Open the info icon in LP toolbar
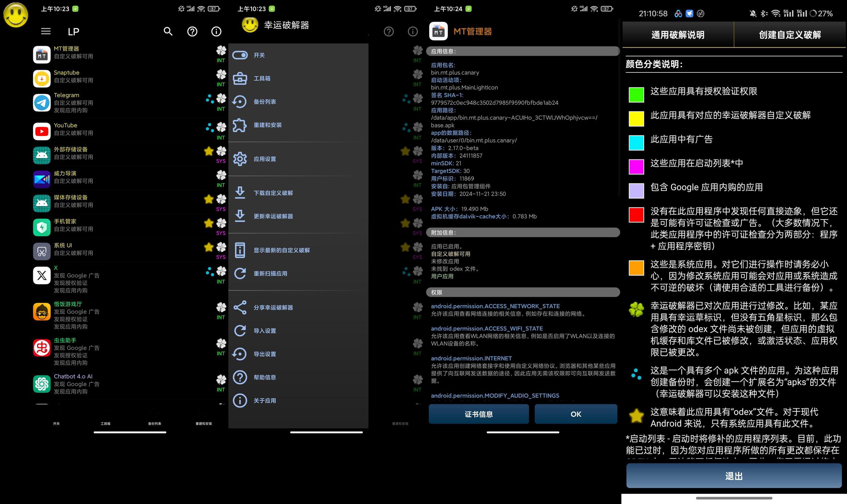 [216, 32]
